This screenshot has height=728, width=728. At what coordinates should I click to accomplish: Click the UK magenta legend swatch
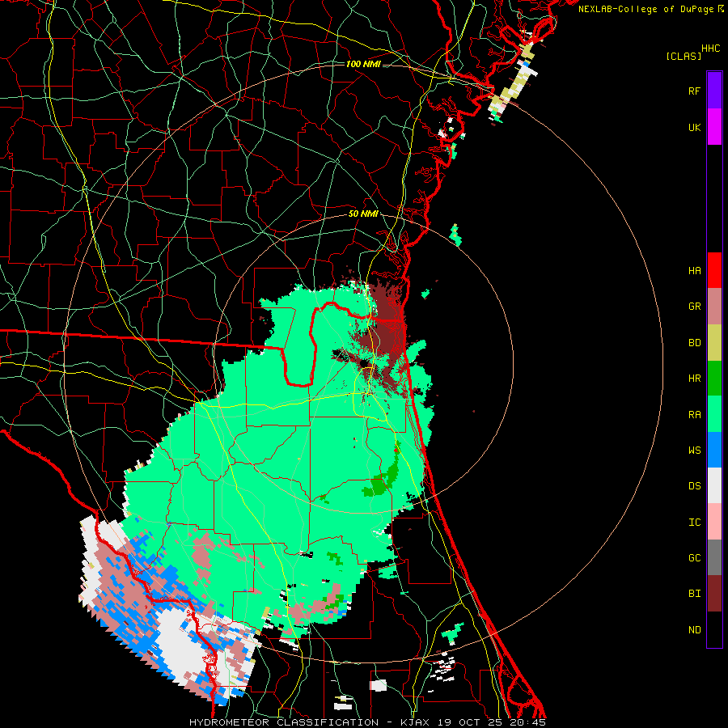pyautogui.click(x=714, y=127)
